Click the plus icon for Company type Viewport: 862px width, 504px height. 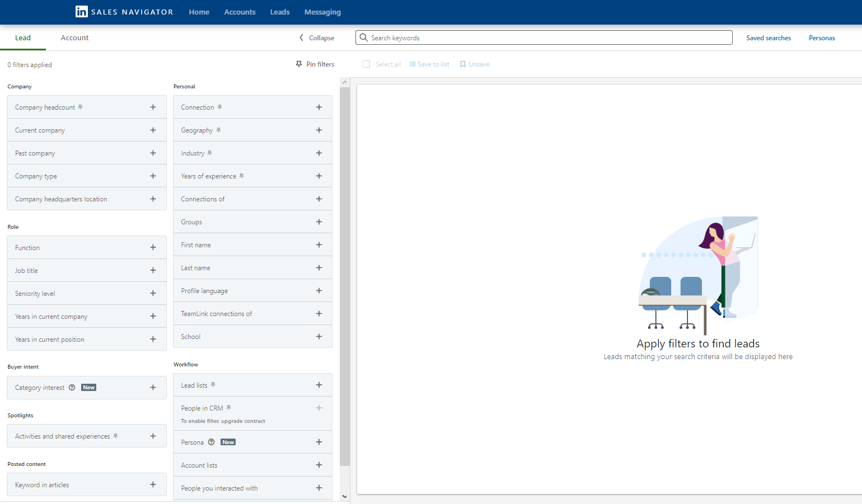153,176
